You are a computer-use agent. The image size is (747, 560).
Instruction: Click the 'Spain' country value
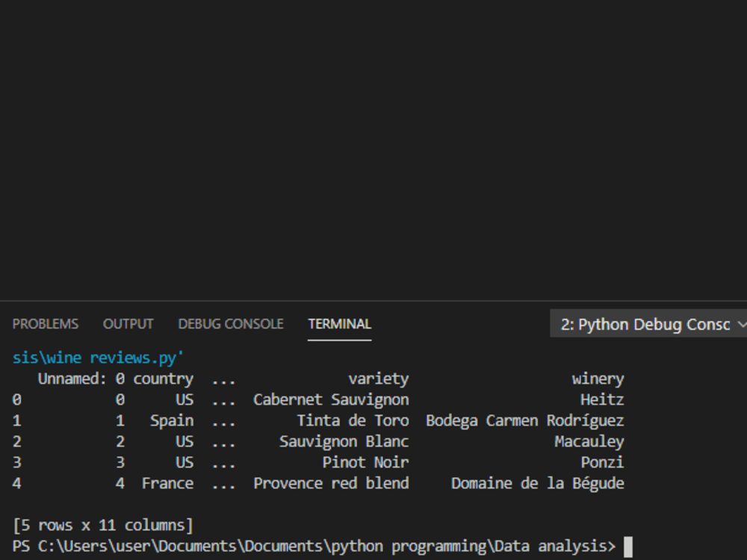click(x=172, y=421)
